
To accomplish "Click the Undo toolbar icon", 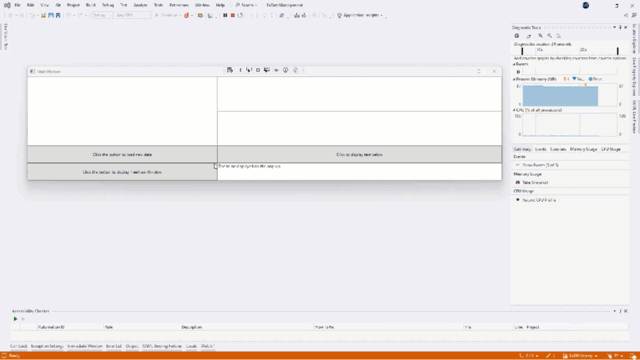I will pyautogui.click(x=68, y=15).
